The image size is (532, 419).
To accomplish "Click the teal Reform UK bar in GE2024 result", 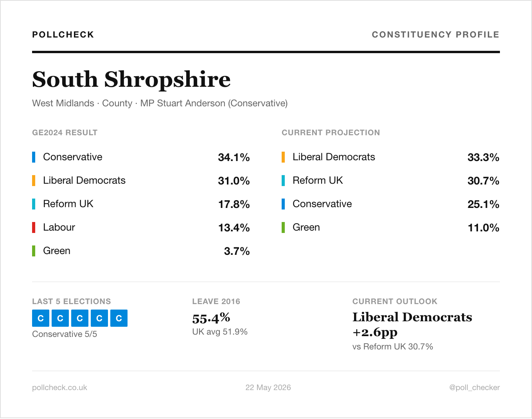I will click(x=34, y=204).
